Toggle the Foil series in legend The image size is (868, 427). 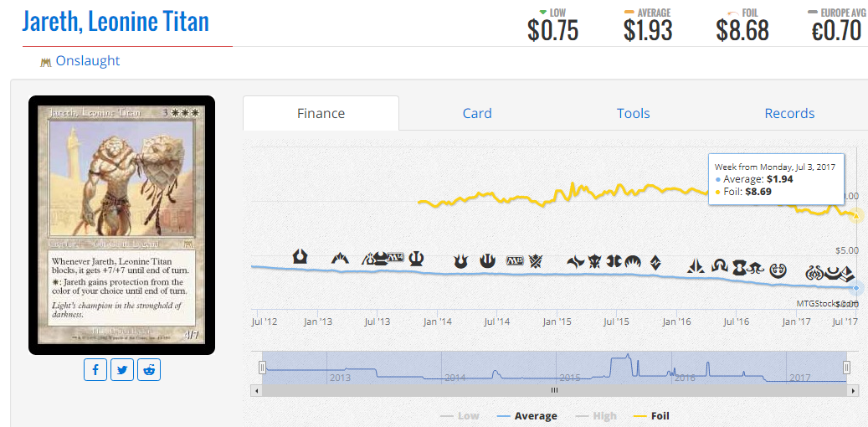(x=651, y=416)
